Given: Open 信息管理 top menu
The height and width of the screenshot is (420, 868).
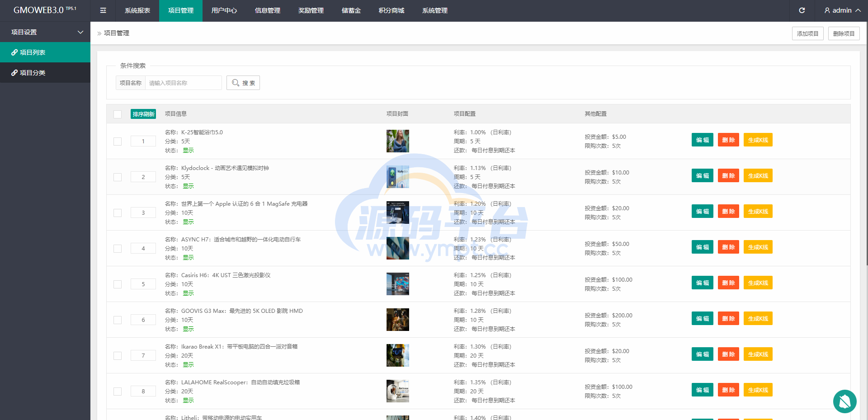Looking at the screenshot, I should [x=268, y=10].
